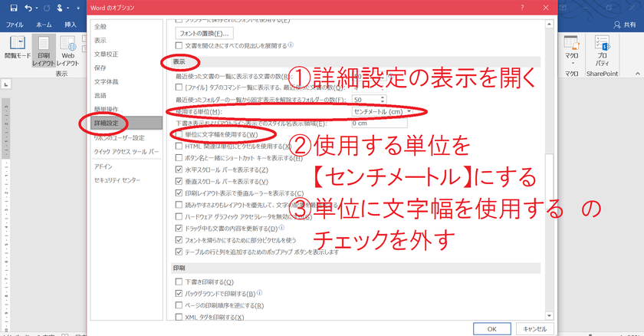Open the マクロ button in the ribbon

(571, 51)
